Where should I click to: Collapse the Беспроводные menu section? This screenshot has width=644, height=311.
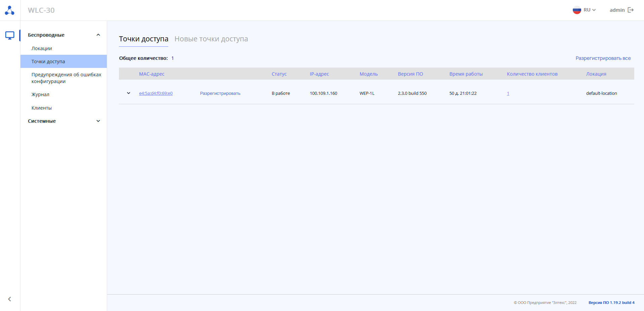[98, 35]
